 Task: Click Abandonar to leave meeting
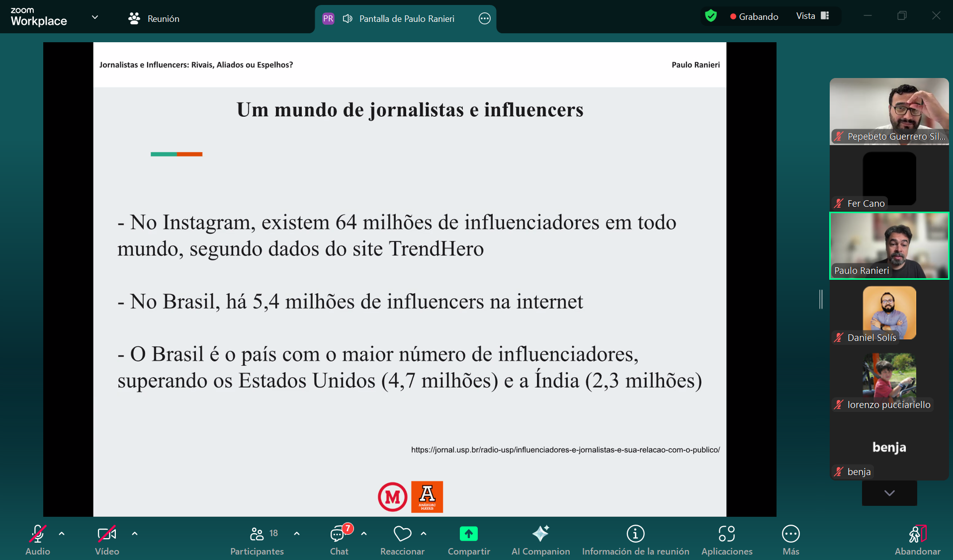point(917,540)
